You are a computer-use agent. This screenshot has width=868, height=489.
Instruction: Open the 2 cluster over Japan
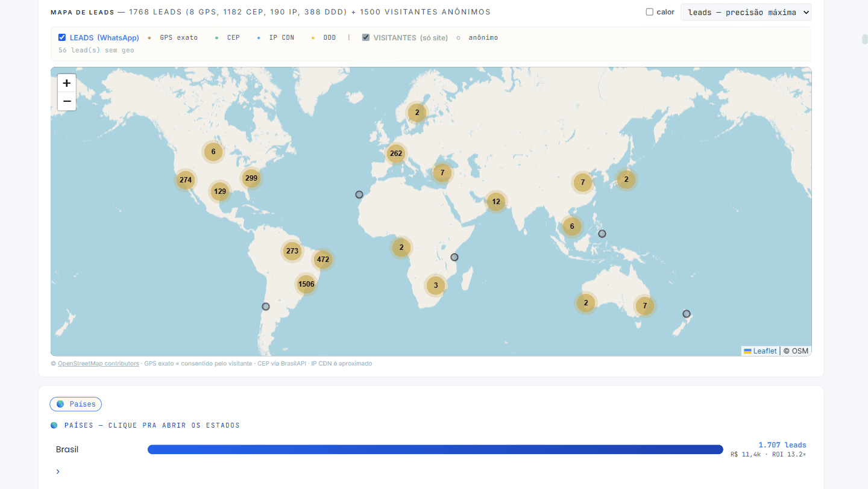point(626,179)
